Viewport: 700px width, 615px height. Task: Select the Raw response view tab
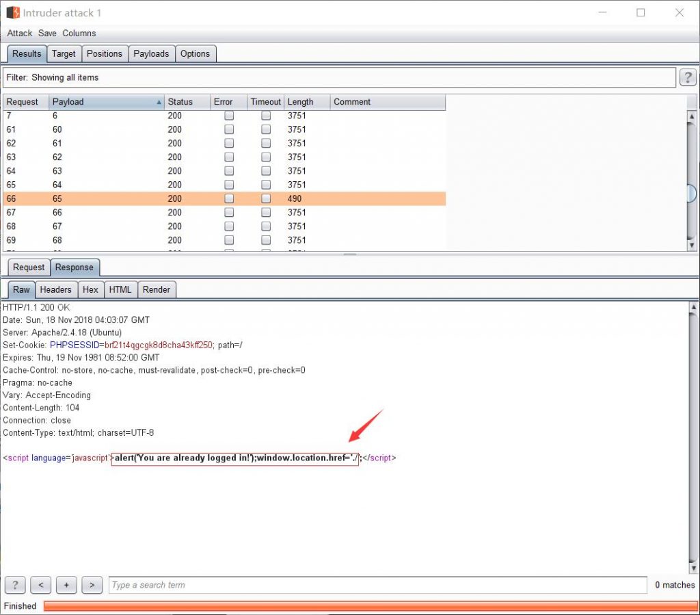pos(21,289)
